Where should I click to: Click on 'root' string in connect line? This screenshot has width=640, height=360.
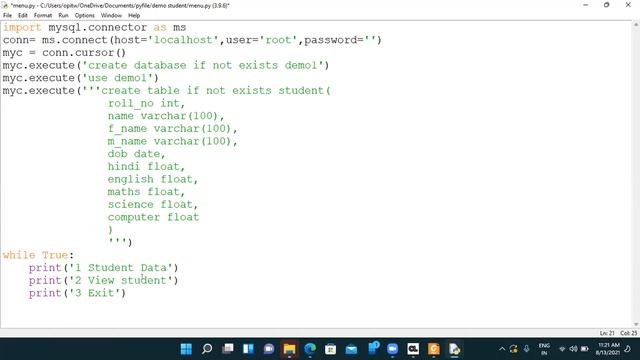point(278,40)
